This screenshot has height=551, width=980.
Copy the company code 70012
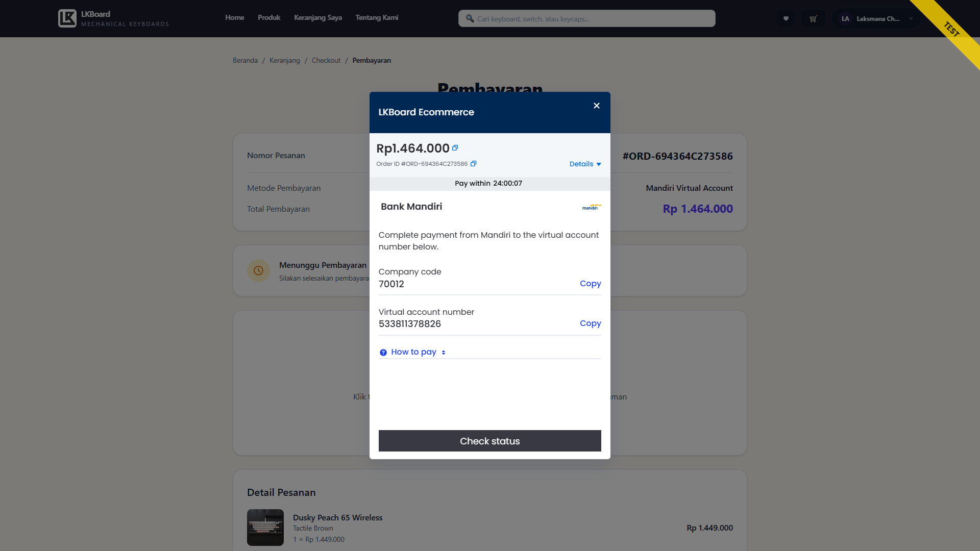coord(590,283)
